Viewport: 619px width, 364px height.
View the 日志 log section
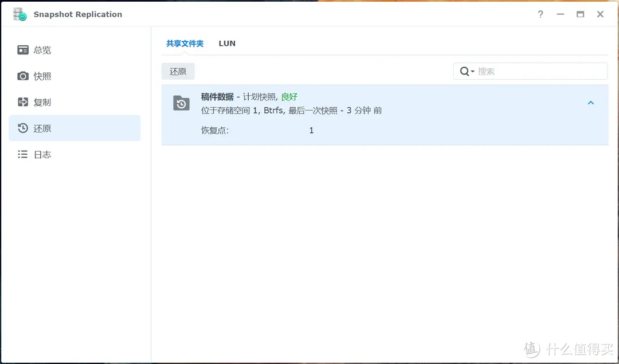click(x=41, y=154)
